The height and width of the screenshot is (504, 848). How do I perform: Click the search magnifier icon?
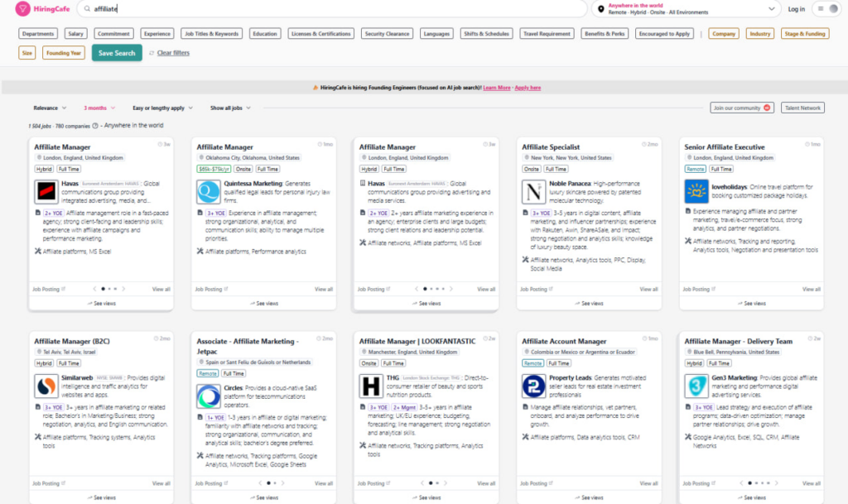[x=87, y=9]
